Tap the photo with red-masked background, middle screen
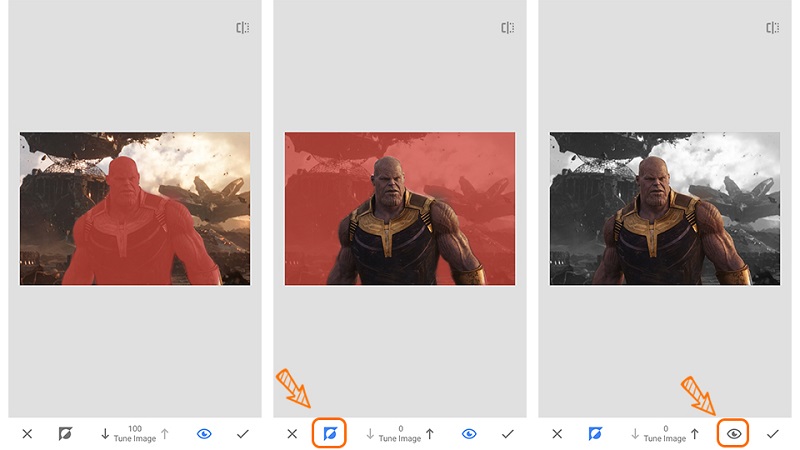The height and width of the screenshot is (450, 800). tap(400, 209)
